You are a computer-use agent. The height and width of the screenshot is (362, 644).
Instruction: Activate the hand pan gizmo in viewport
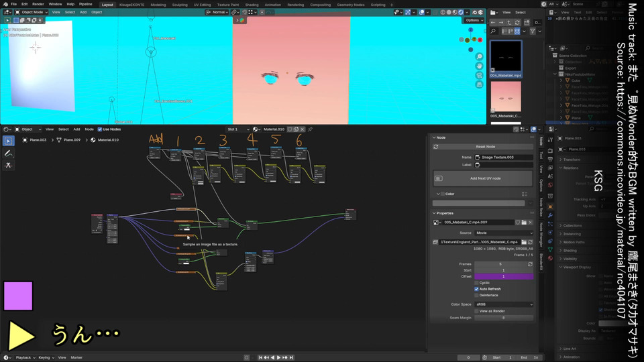pos(479,66)
